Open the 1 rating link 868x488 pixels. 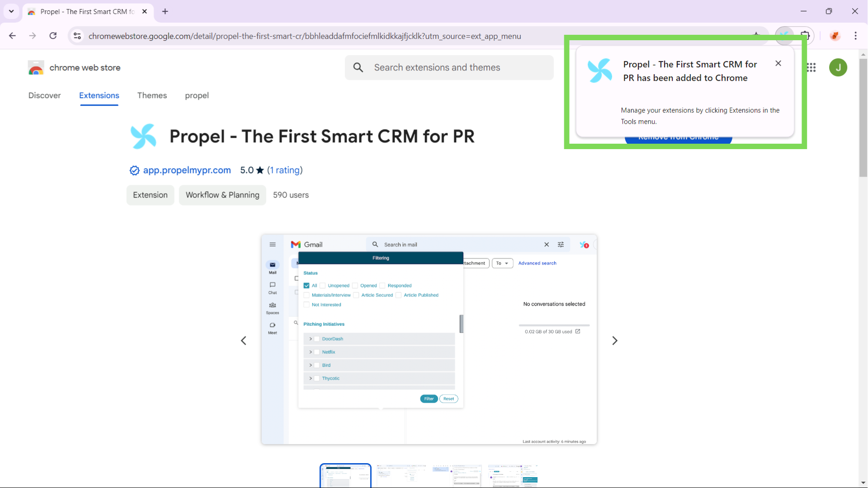point(285,170)
